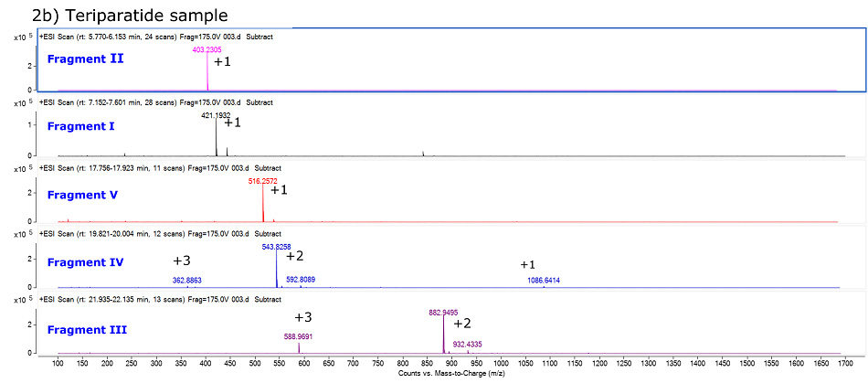Select the 1086.6414 peak label
The image size is (868, 383).
[x=545, y=281]
